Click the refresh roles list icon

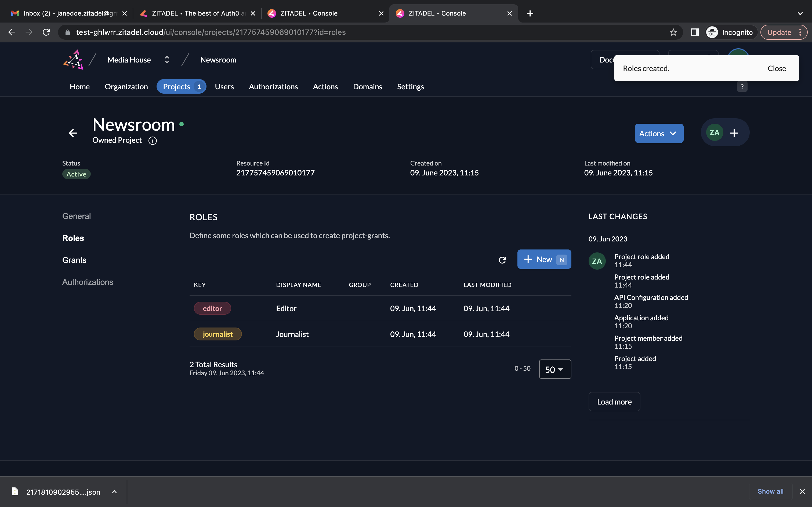click(x=502, y=260)
